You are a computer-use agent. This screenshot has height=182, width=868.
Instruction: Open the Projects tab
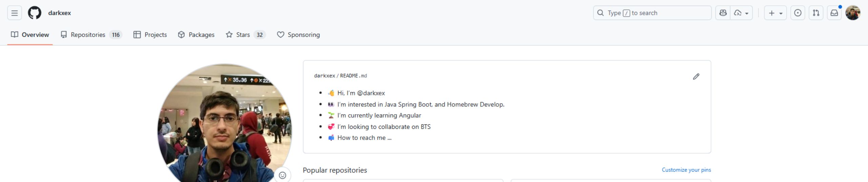[x=150, y=35]
